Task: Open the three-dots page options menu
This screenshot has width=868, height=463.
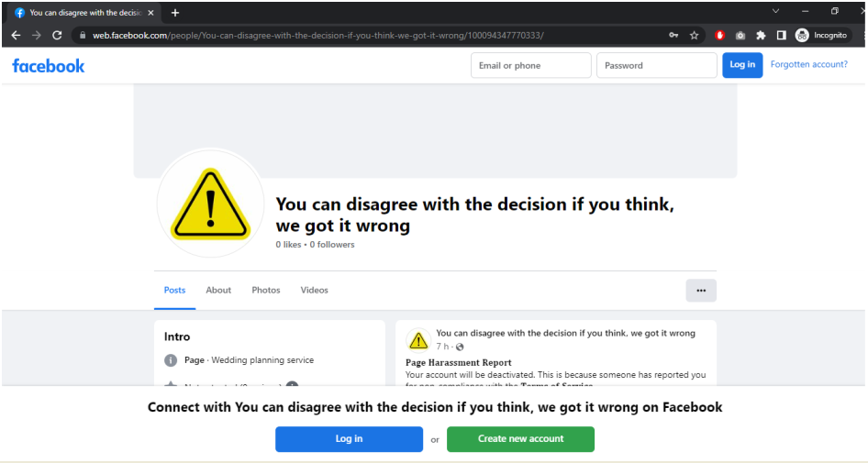Action: click(x=701, y=291)
